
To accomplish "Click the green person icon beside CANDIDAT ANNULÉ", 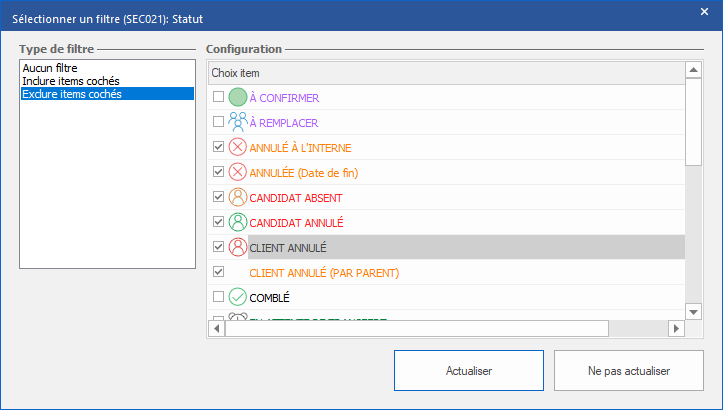I will pos(237,222).
